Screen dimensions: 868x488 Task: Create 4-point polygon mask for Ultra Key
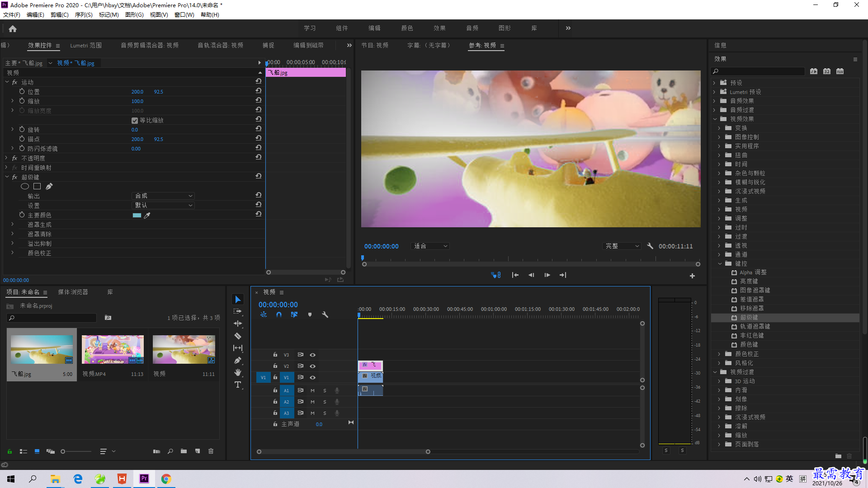point(37,186)
